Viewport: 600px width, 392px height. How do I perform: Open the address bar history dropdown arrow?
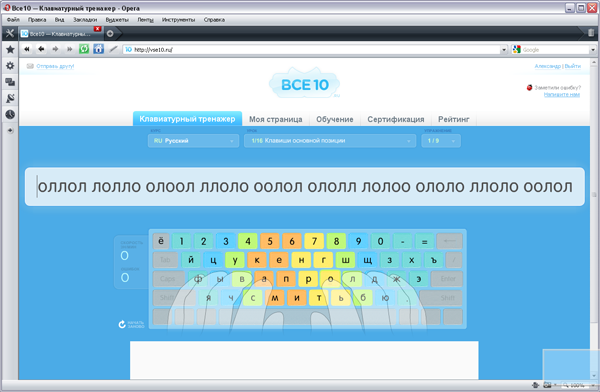tap(504, 50)
